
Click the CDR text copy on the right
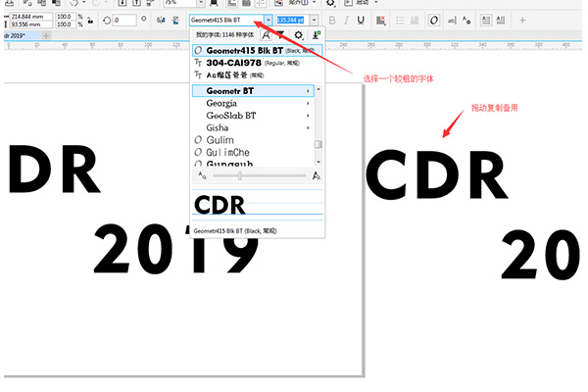click(437, 174)
